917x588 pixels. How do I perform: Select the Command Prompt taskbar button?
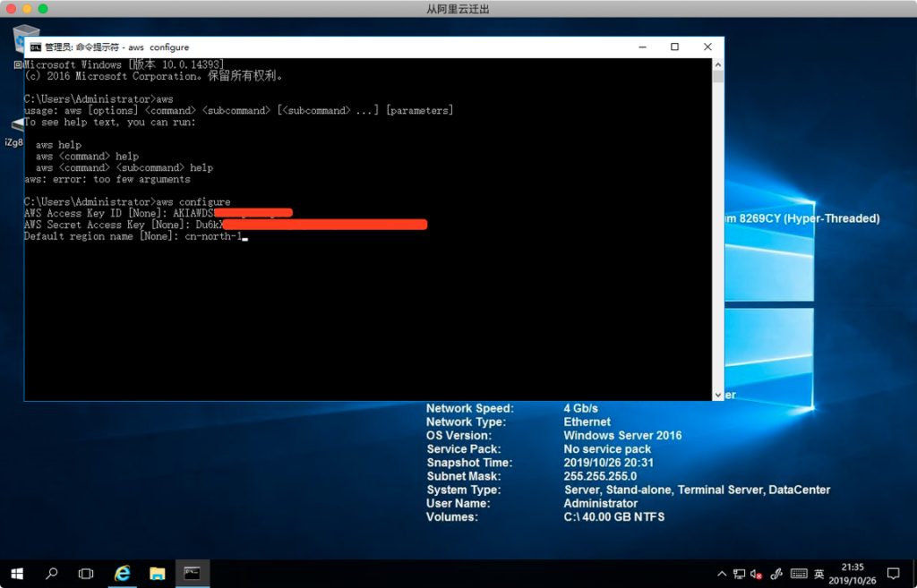(x=192, y=573)
